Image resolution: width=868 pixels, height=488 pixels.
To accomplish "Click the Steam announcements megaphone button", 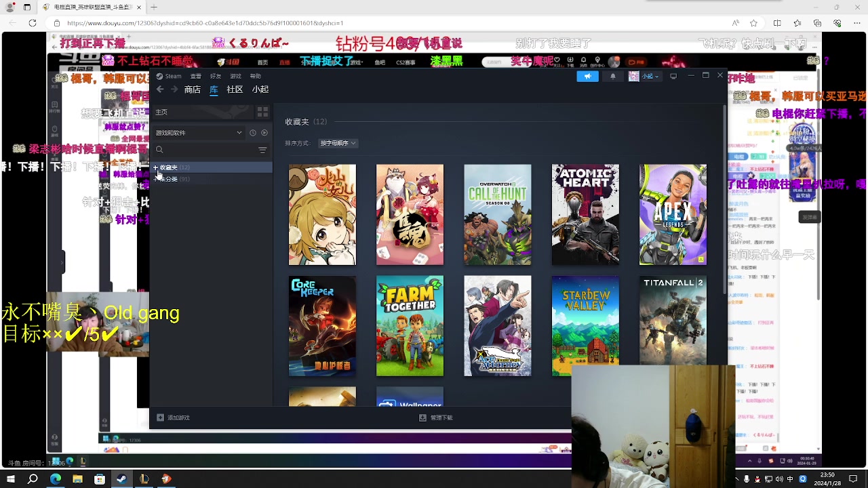I will pos(587,76).
